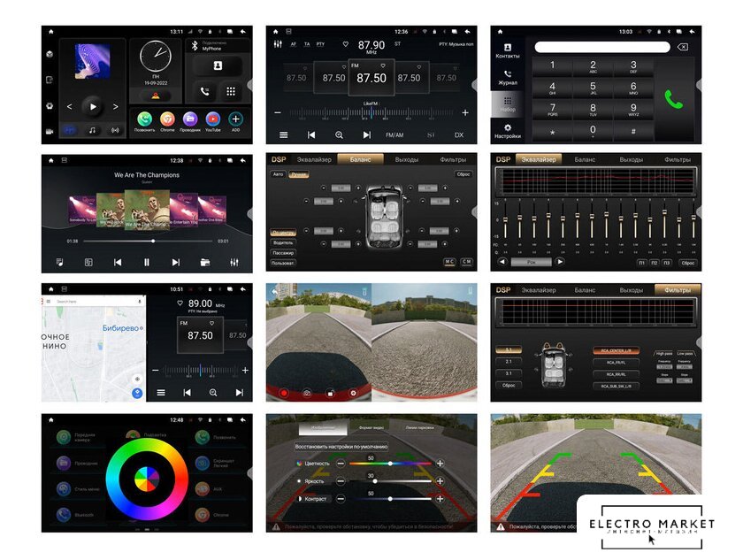This screenshot has height=560, width=743.
Task: Open the YouTube app on home screen
Action: click(213, 119)
